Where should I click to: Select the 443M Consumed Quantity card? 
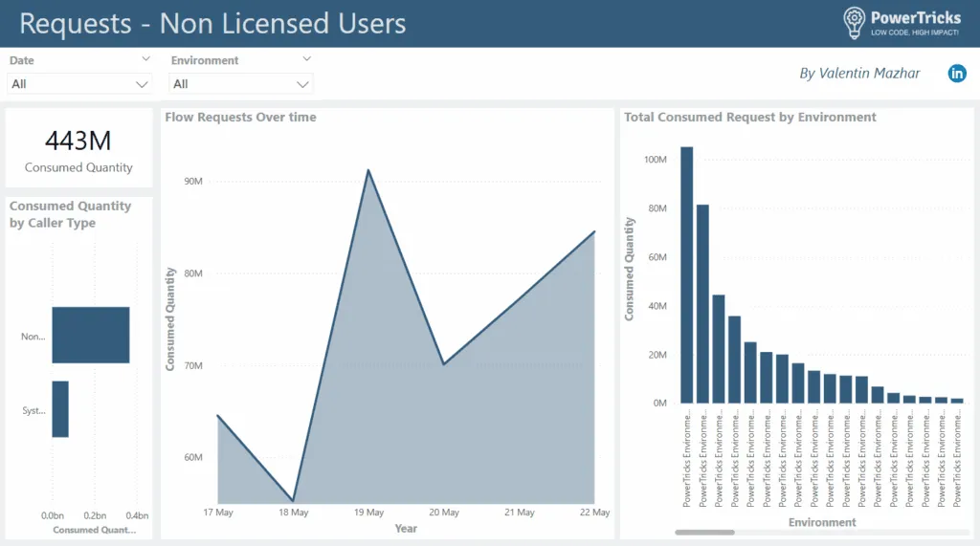(x=78, y=148)
